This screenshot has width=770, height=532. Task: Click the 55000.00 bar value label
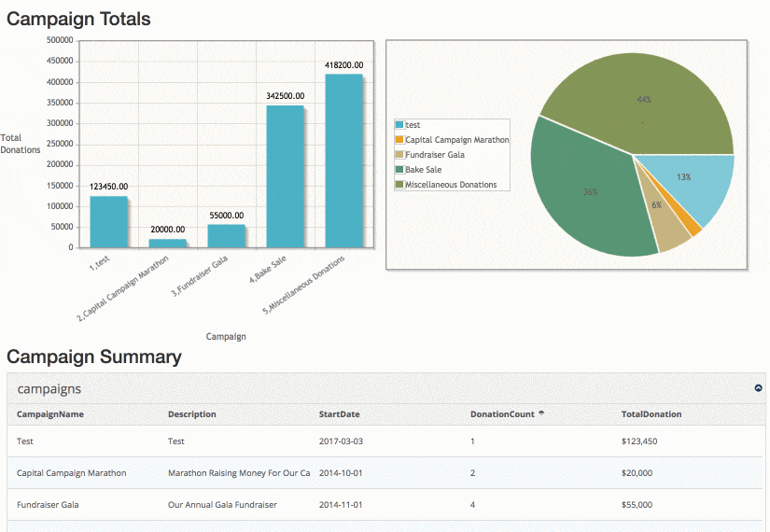[x=227, y=216]
